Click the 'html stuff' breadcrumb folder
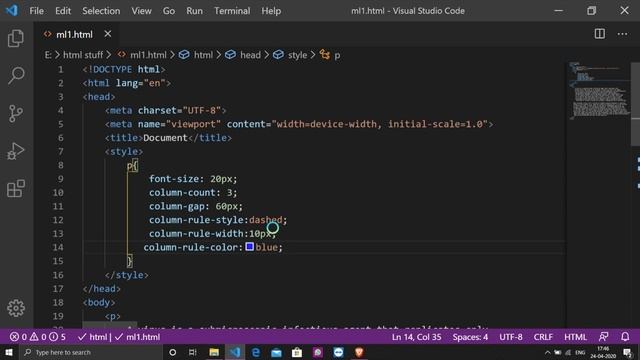 [x=83, y=55]
